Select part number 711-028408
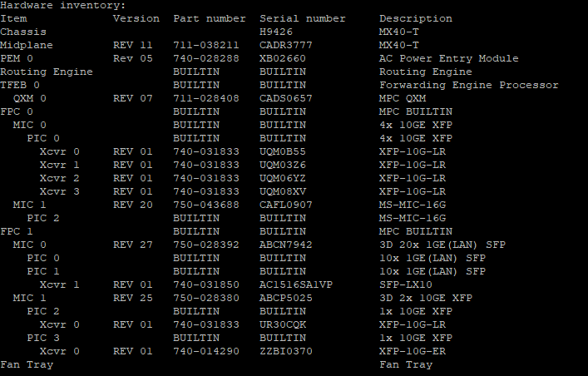The width and height of the screenshot is (588, 376). tap(206, 98)
